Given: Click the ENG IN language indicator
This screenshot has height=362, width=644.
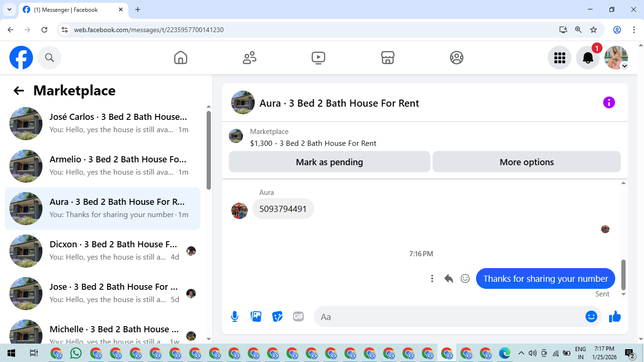Looking at the screenshot, I should 581,353.
